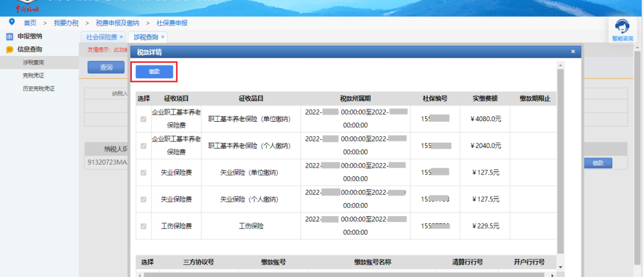Toggle checkbox for 职工基本养老保险（单位缴纳） row
Viewport: 644px width, 277px height.
click(x=143, y=119)
